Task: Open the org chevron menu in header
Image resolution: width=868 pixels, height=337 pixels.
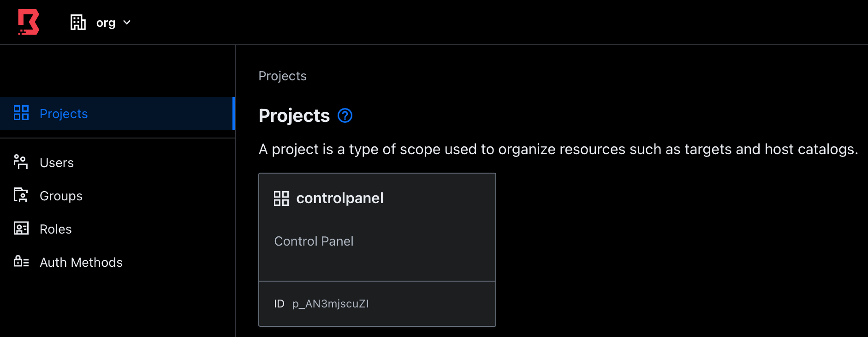Action: click(x=127, y=22)
